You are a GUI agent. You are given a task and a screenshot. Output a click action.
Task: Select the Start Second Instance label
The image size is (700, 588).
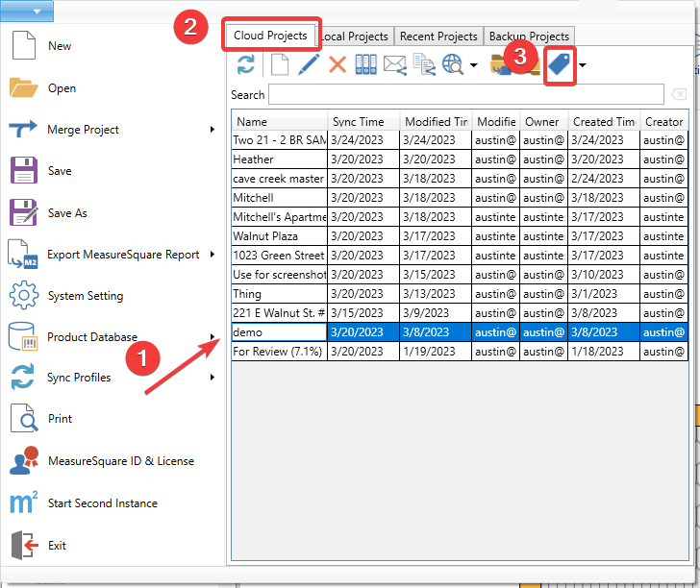click(x=103, y=503)
